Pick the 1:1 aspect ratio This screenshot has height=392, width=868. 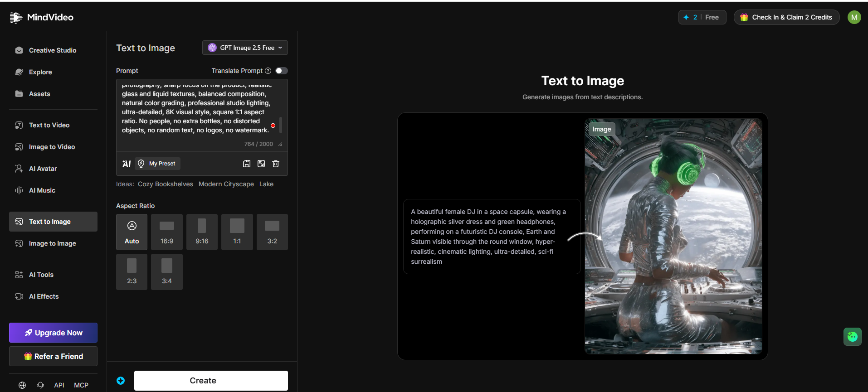pyautogui.click(x=237, y=232)
